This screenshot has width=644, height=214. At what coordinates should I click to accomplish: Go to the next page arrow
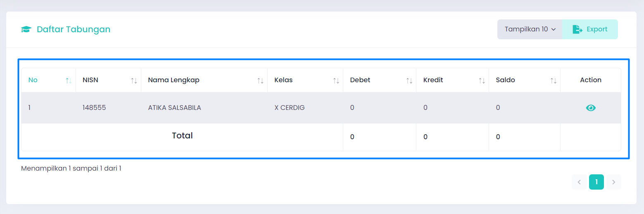pos(613,182)
